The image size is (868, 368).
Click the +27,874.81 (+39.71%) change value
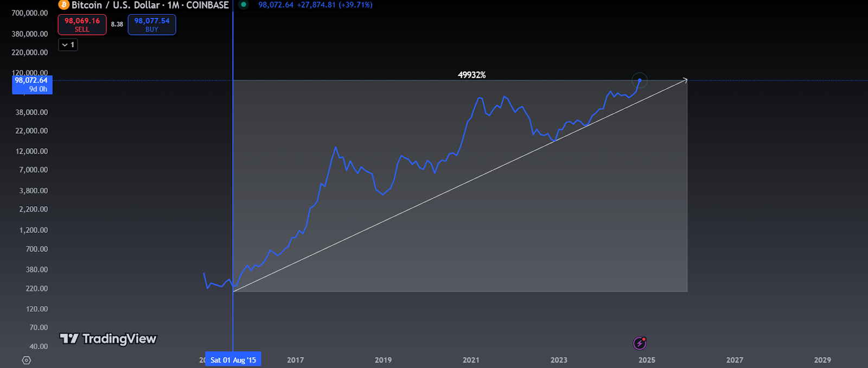tap(334, 5)
